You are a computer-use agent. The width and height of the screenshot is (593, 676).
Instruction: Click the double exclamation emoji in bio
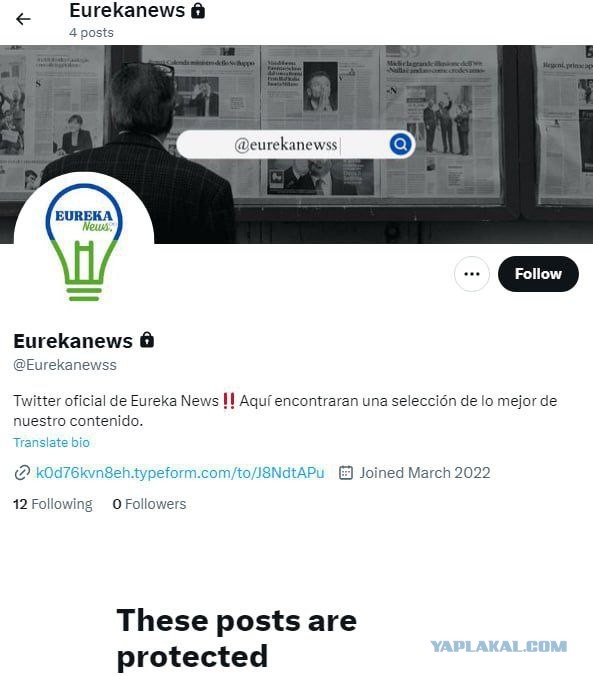[x=229, y=401]
